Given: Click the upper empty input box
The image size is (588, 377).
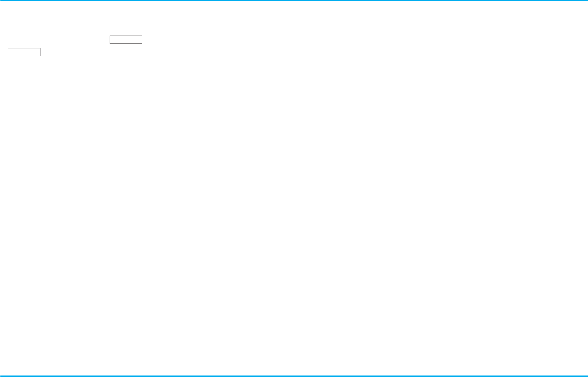Looking at the screenshot, I should pos(126,40).
